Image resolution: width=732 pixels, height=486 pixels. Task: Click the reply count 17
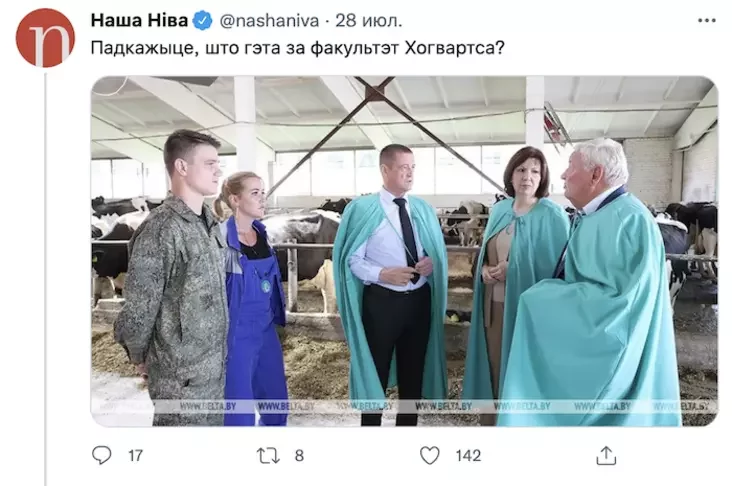135,456
